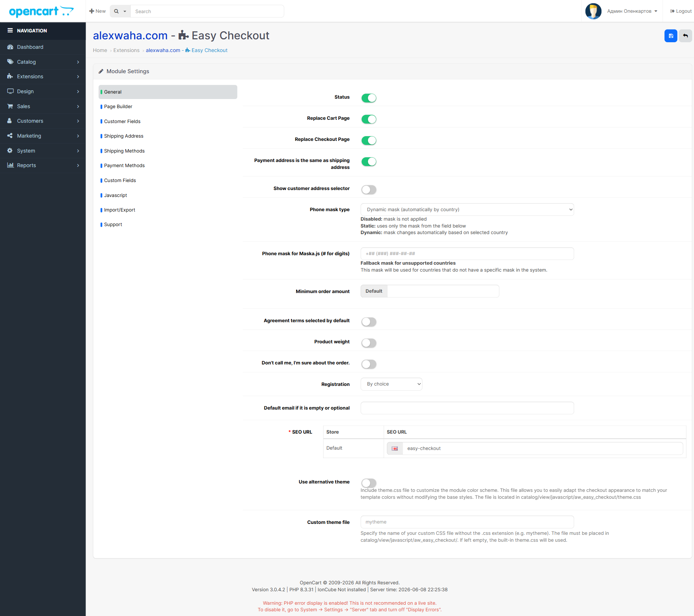Click the Home breadcrumb link
This screenshot has width=694, height=616.
[x=100, y=50]
